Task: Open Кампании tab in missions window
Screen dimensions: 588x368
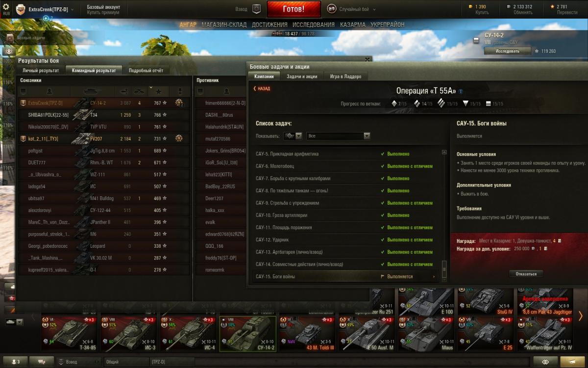Action: 264,76
